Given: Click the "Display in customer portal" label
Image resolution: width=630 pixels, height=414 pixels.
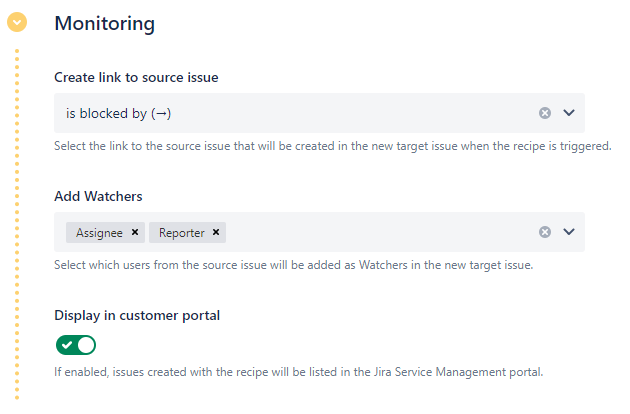Looking at the screenshot, I should tap(137, 315).
